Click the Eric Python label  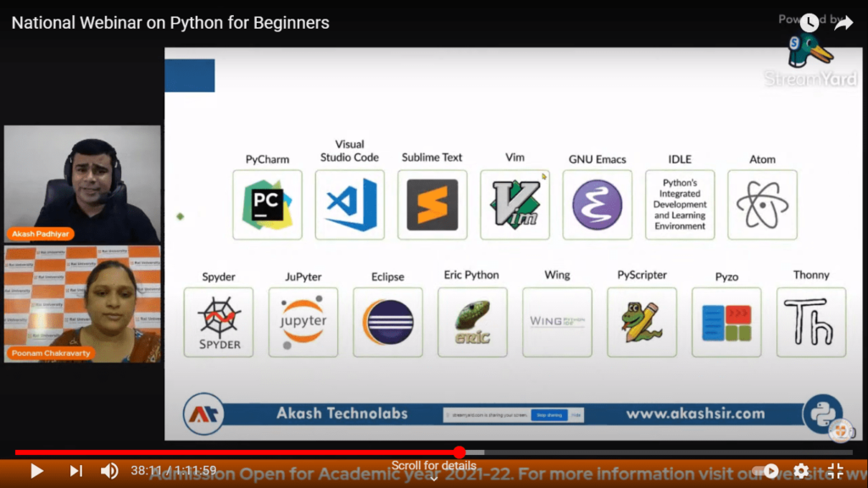pyautogui.click(x=471, y=275)
